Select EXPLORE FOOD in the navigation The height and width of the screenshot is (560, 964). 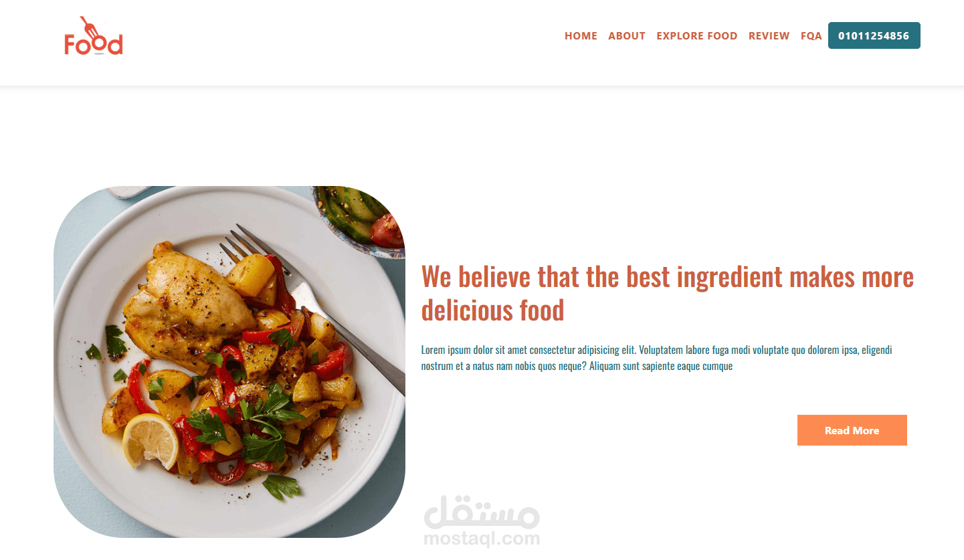(697, 36)
